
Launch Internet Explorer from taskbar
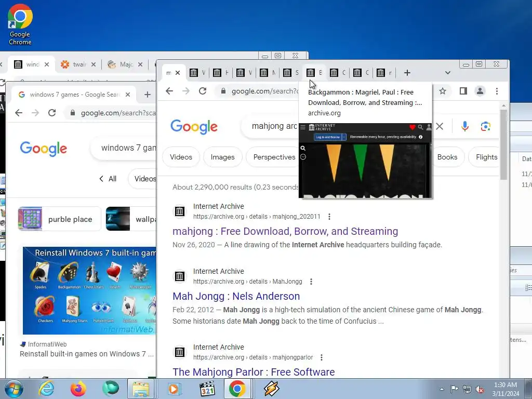click(46, 389)
